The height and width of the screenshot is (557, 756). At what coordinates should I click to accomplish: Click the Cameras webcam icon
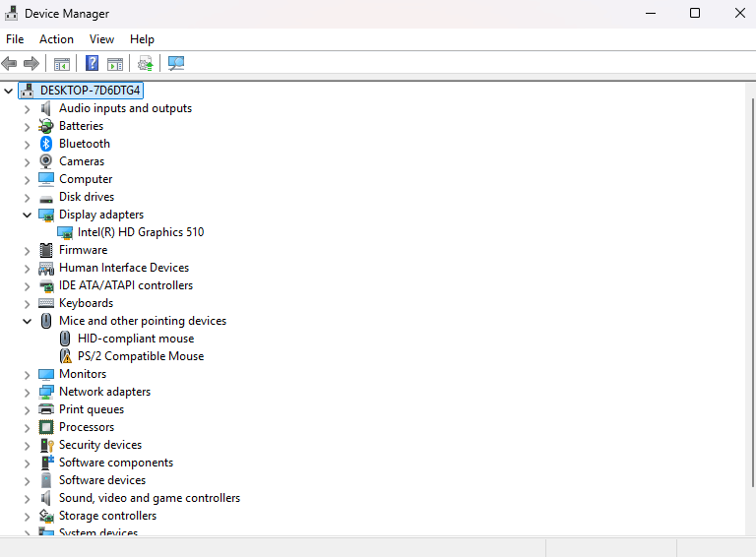[46, 161]
